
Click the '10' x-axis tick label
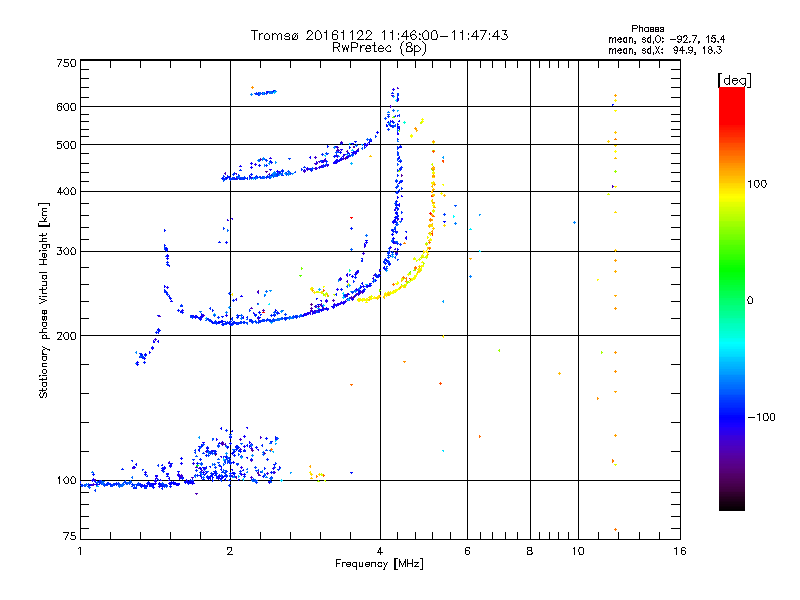click(x=578, y=551)
